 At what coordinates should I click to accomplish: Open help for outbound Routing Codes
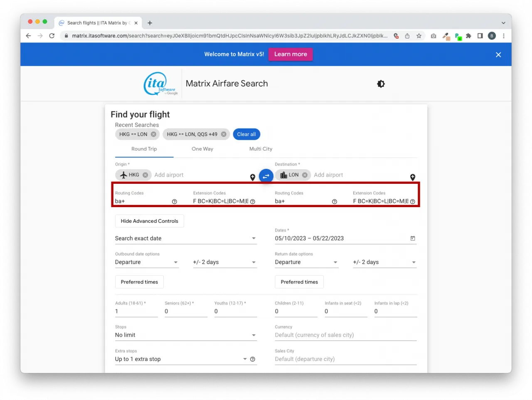point(175,202)
